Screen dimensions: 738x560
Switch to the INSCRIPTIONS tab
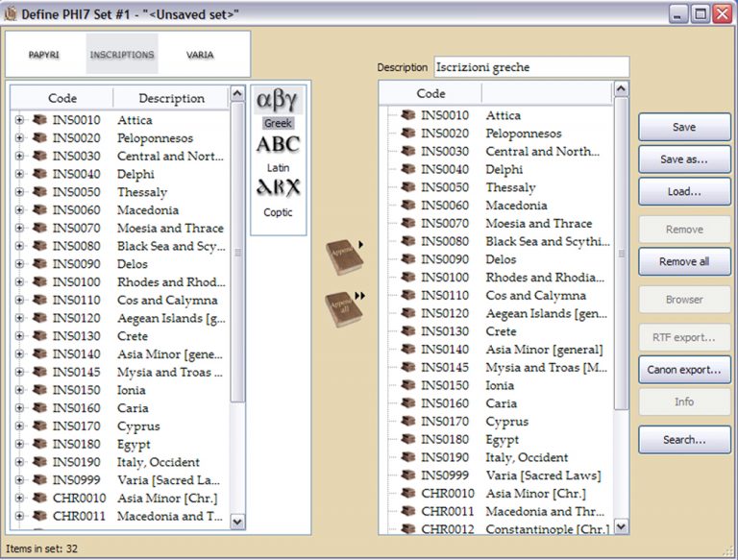tap(122, 55)
